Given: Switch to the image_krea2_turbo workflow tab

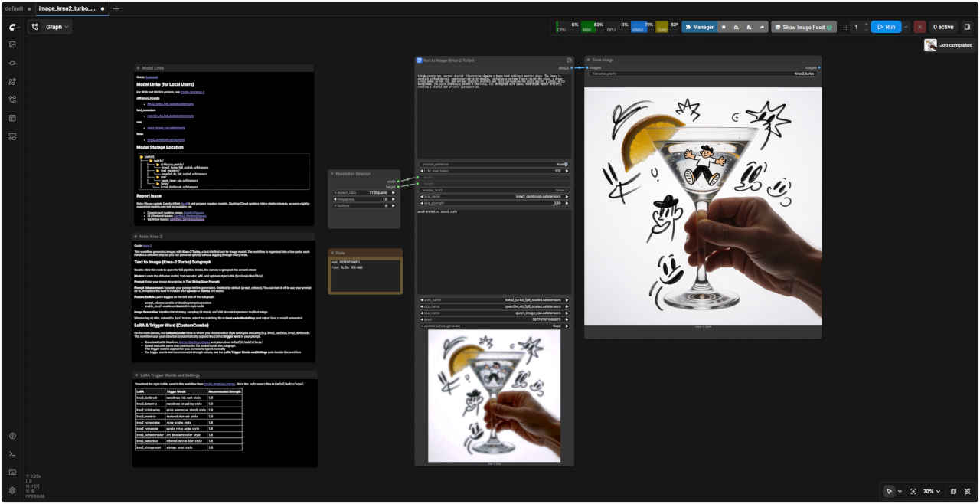Looking at the screenshot, I should pos(71,8).
